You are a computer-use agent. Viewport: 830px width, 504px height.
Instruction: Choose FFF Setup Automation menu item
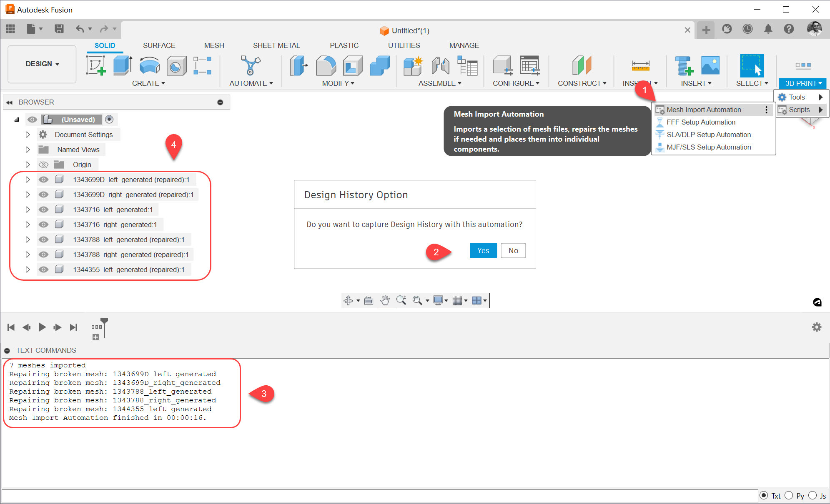[701, 122]
